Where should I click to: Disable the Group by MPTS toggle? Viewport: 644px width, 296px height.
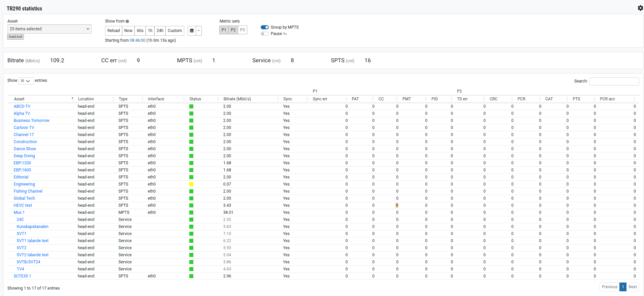[265, 27]
